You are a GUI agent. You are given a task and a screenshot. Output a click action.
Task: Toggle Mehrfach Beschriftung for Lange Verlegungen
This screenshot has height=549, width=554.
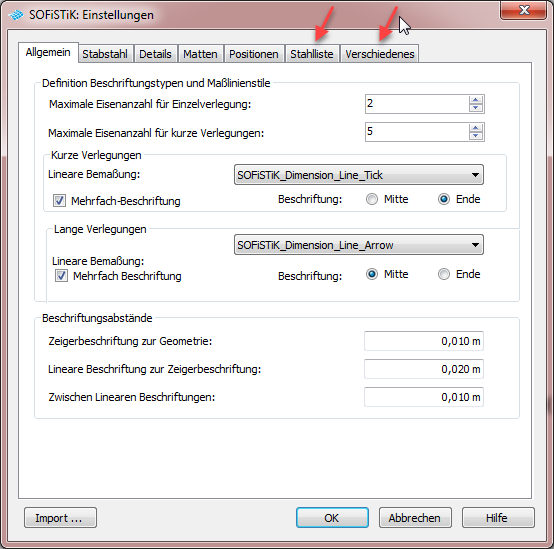click(x=61, y=276)
